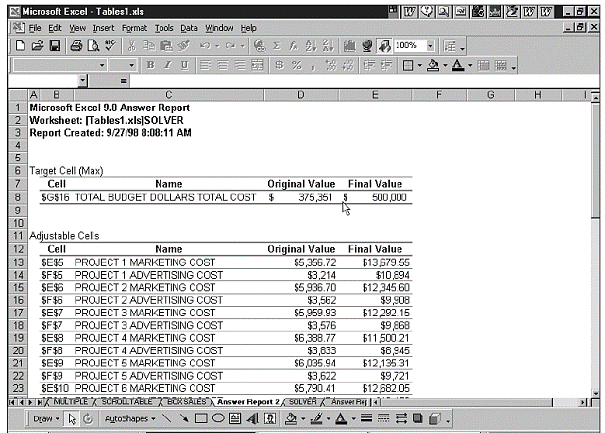Viewport: 605px width, 433px height.
Task: Select the Arrow drawing tool
Action: pos(184,418)
